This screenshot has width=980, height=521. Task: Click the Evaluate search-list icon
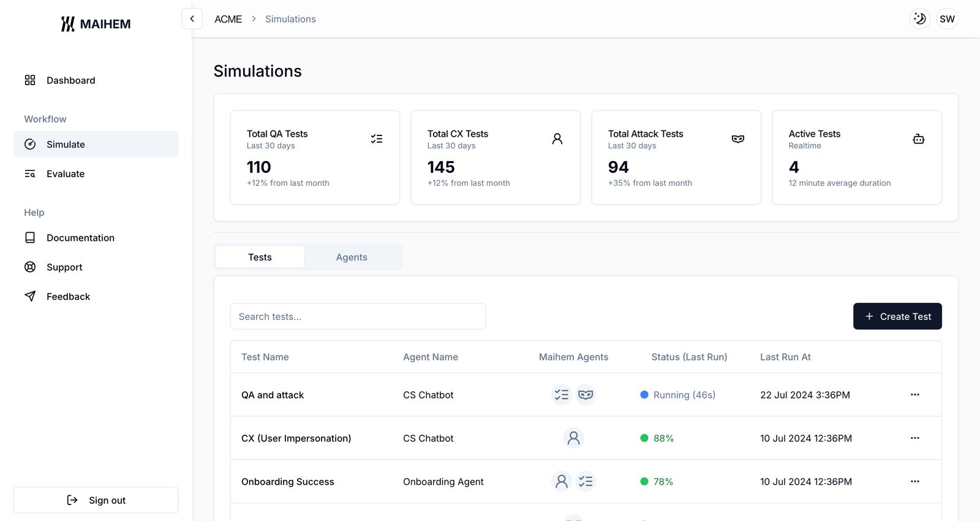(x=30, y=173)
